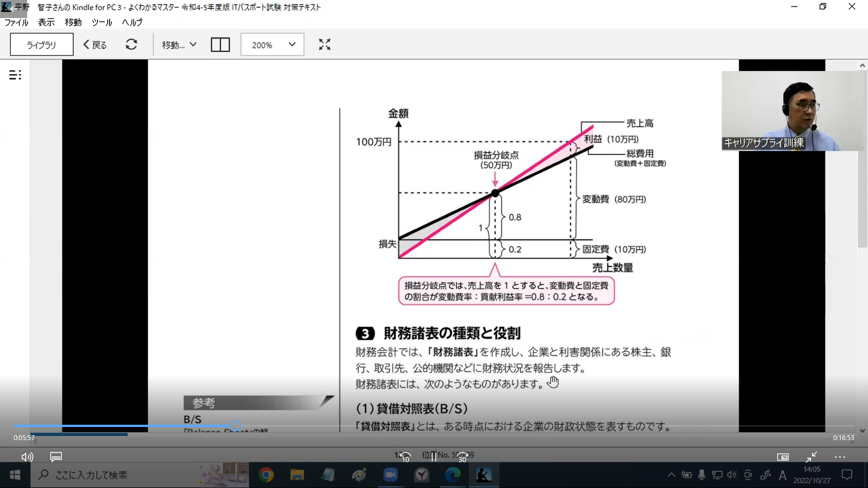Open more video options ellipsis
The width and height of the screenshot is (868, 488).
coord(840,457)
